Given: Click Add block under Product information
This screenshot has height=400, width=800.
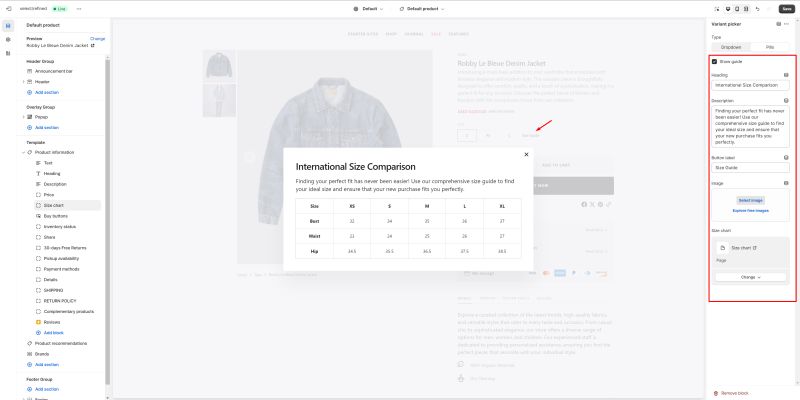Looking at the screenshot, I should click(x=54, y=333).
